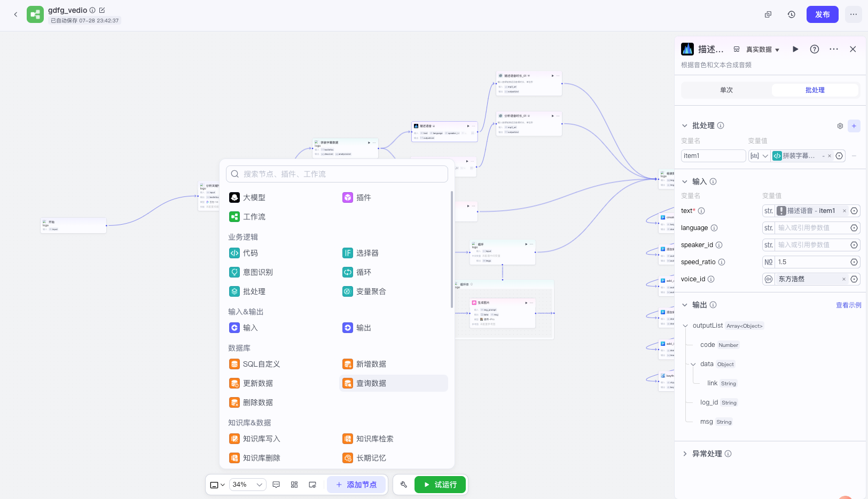Toggle the minimap icon in bottom toolbar
Image resolution: width=868 pixels, height=499 pixels.
(312, 485)
